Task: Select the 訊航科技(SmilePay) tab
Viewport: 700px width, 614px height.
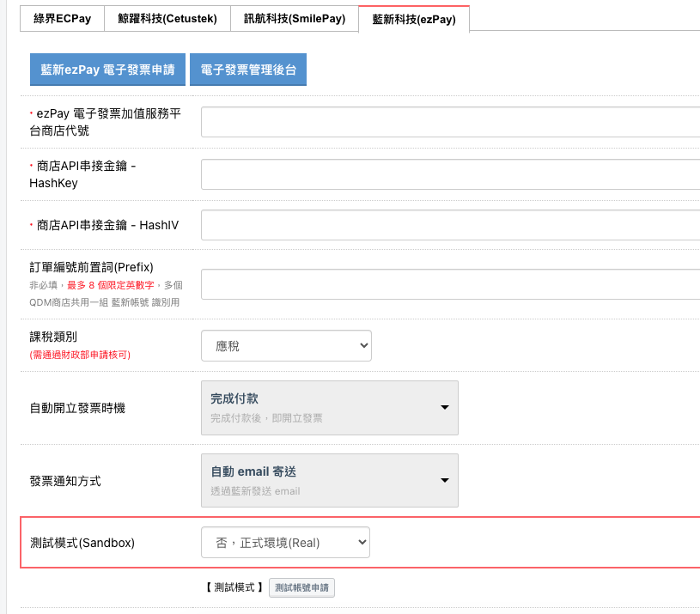Action: click(295, 19)
